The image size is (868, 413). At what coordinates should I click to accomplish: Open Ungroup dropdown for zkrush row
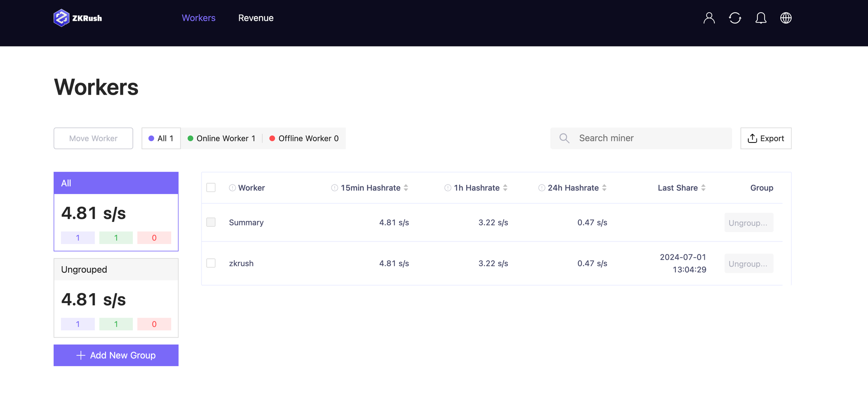748,264
